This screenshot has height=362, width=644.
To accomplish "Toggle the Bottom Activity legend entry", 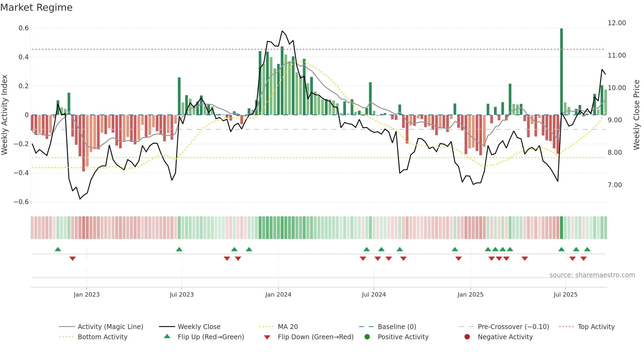I will (x=93, y=337).
